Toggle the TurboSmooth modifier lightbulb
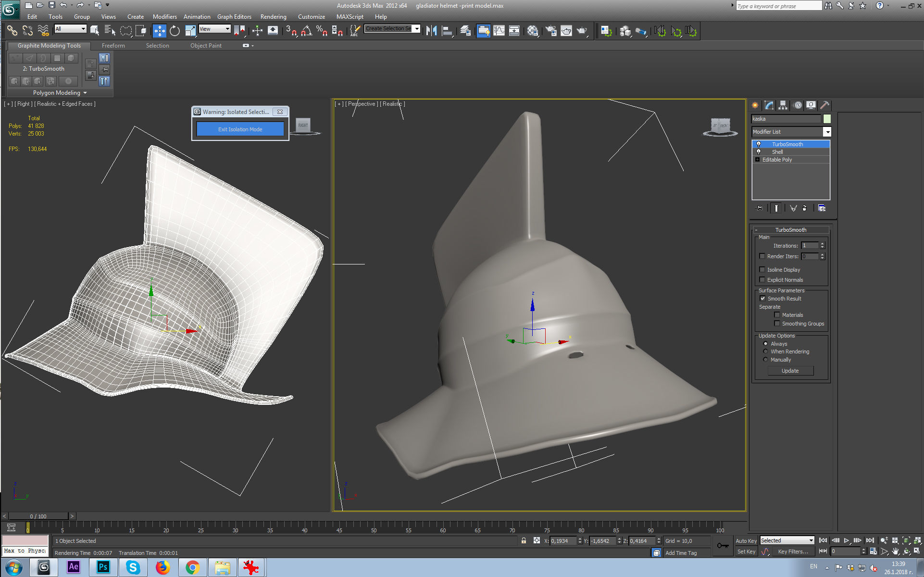The height and width of the screenshot is (577, 924). [x=759, y=144]
